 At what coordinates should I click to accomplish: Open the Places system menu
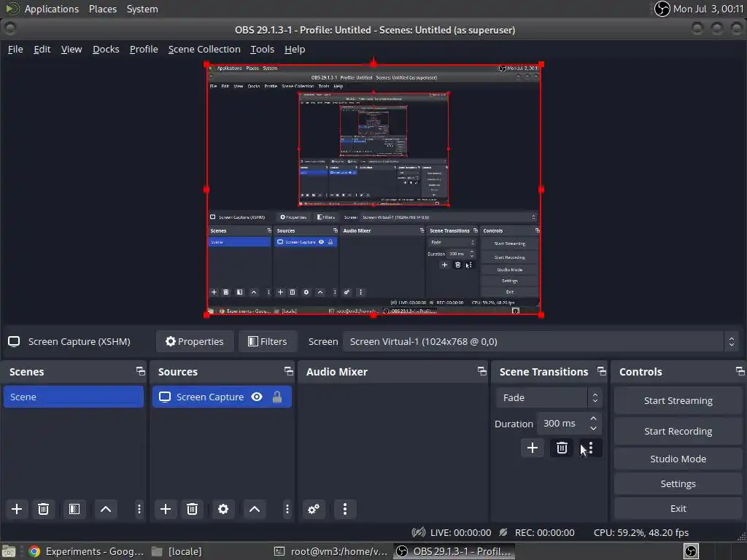(x=102, y=9)
